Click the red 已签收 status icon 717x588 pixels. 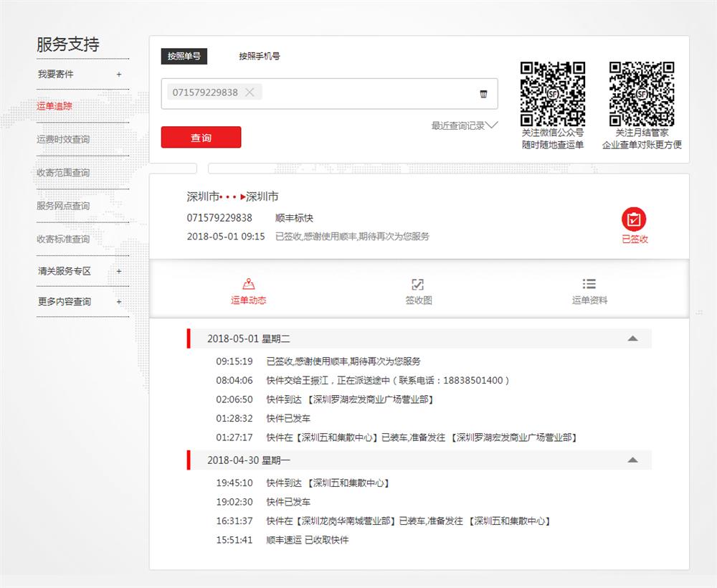(x=634, y=219)
